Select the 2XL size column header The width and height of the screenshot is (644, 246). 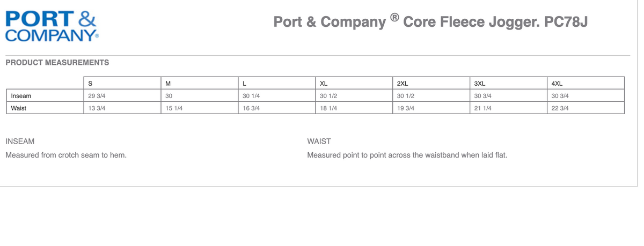click(x=402, y=84)
